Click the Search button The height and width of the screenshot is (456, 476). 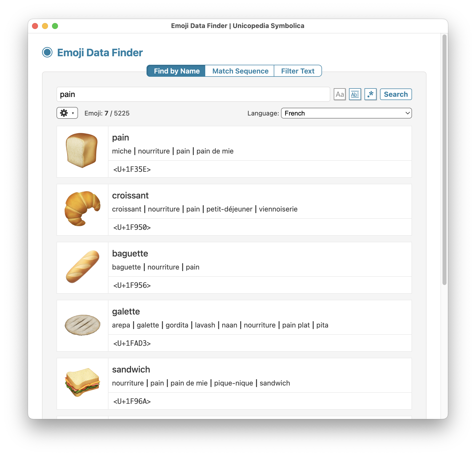point(396,94)
